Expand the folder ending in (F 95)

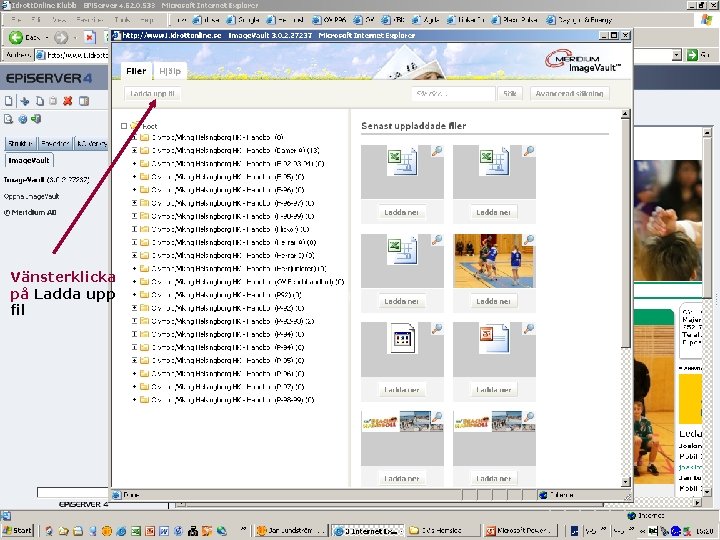(x=135, y=176)
